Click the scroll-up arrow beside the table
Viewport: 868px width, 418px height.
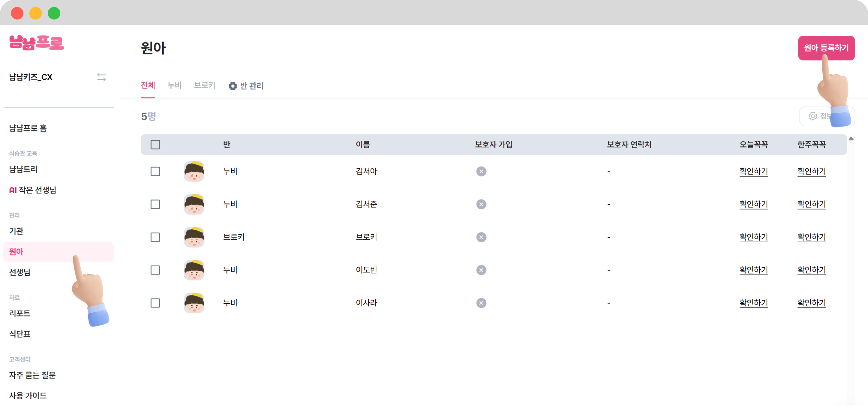[851, 139]
